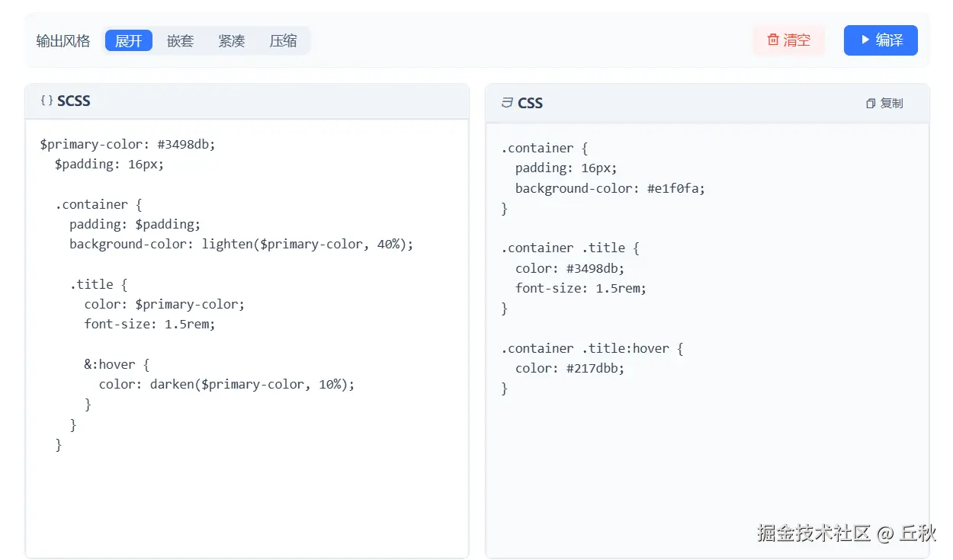The height and width of the screenshot is (560, 953).
Task: Click .container .title:hover line in CSS output
Action: pyautogui.click(x=592, y=348)
